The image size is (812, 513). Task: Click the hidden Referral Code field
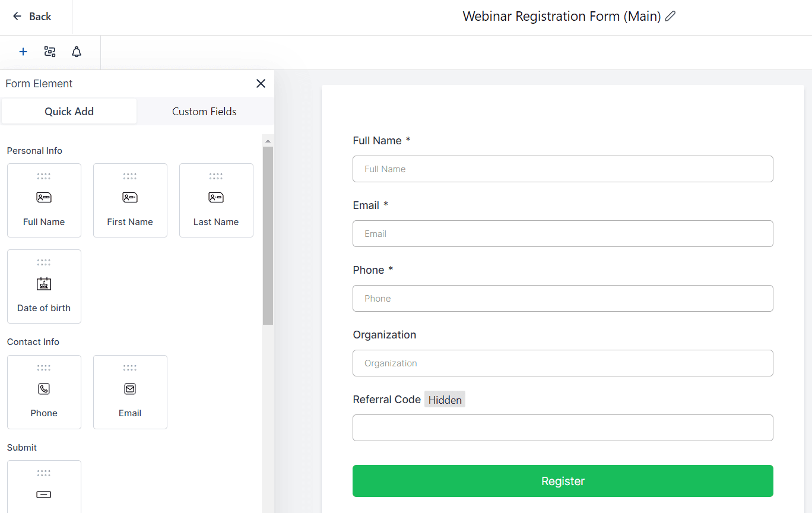[563, 428]
